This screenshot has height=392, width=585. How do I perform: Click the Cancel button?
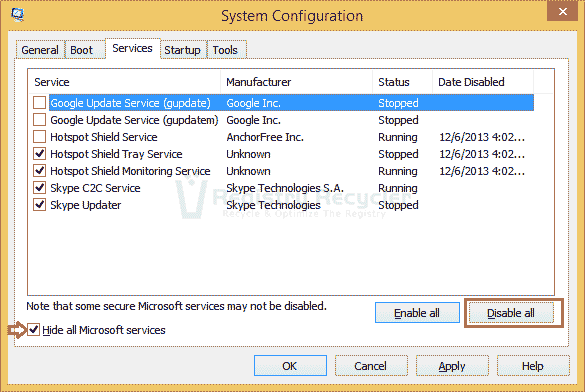pos(371,366)
